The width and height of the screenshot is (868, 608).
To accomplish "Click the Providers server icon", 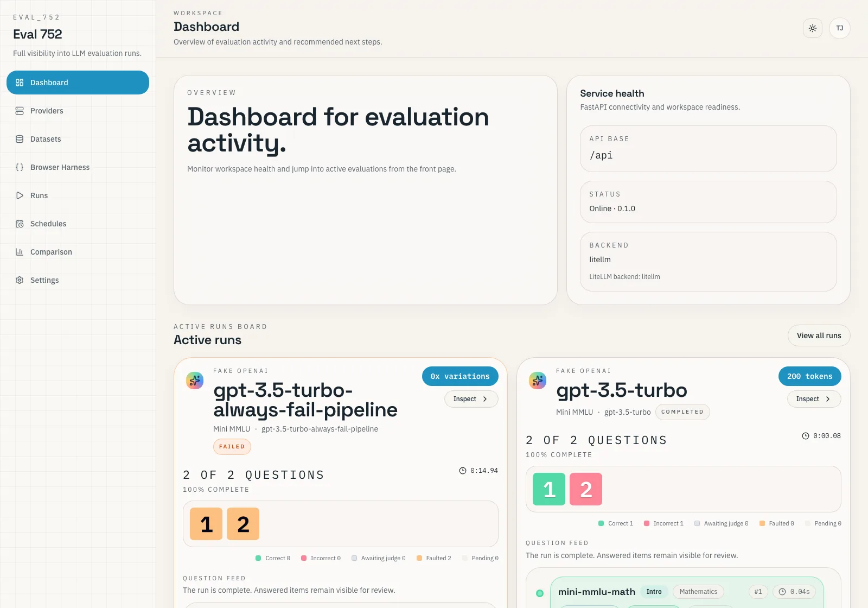I will pyautogui.click(x=20, y=111).
